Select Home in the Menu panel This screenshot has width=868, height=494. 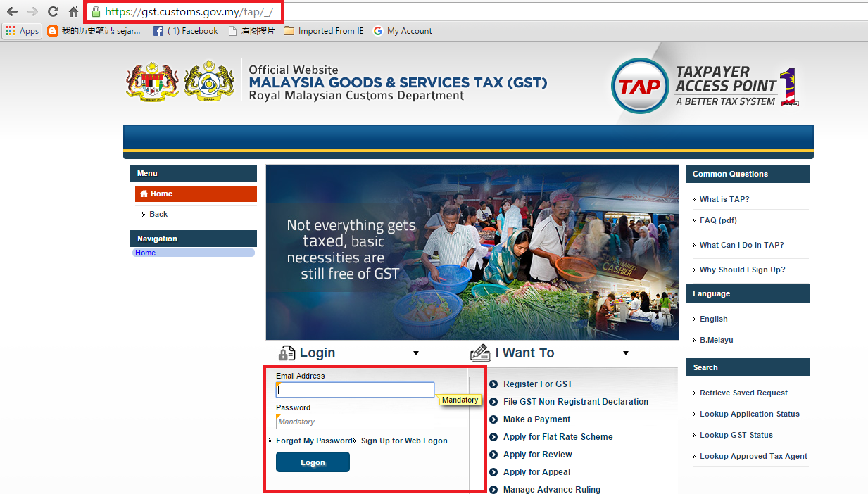(161, 194)
